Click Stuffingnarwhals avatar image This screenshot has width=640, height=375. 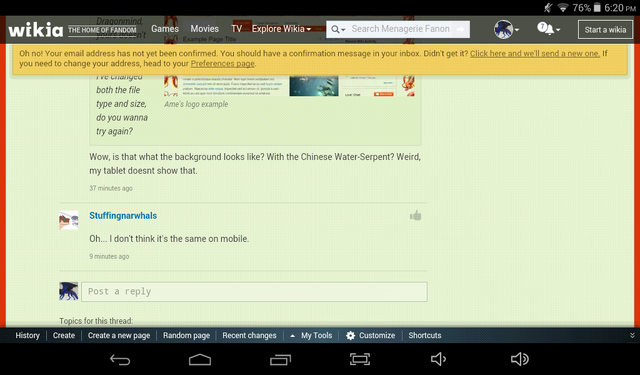[69, 220]
